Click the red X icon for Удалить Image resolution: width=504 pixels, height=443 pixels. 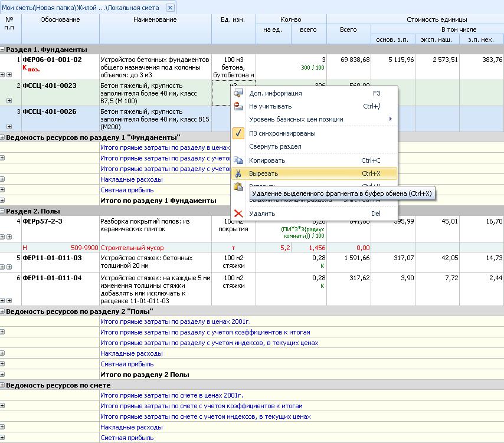pyautogui.click(x=238, y=214)
